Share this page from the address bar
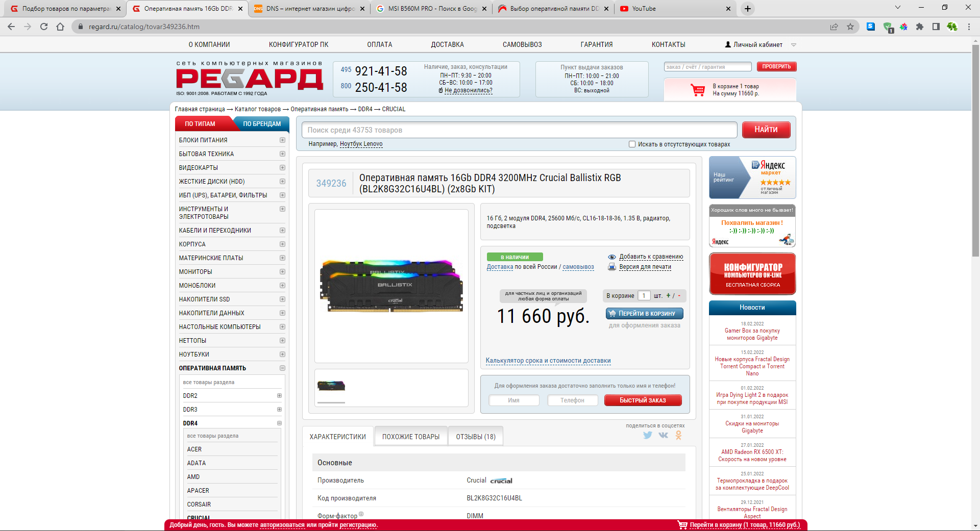Screen dimensions: 980x531 [x=834, y=27]
